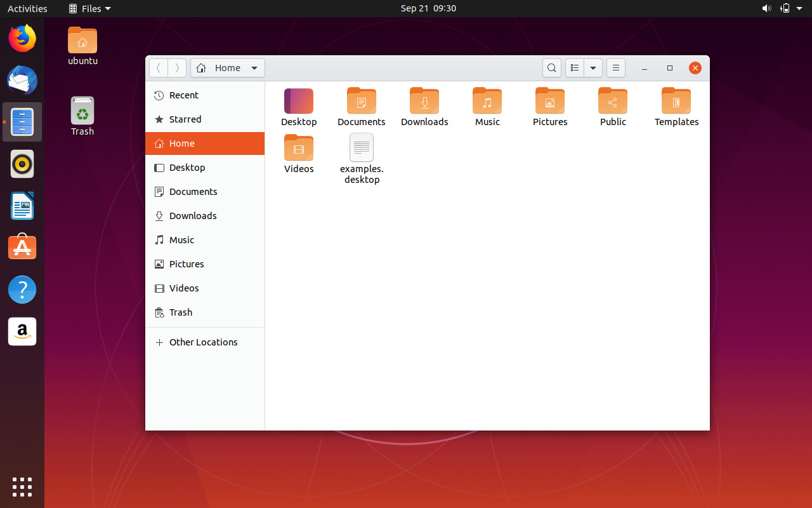
Task: Open Help from the dock
Action: [x=22, y=290]
